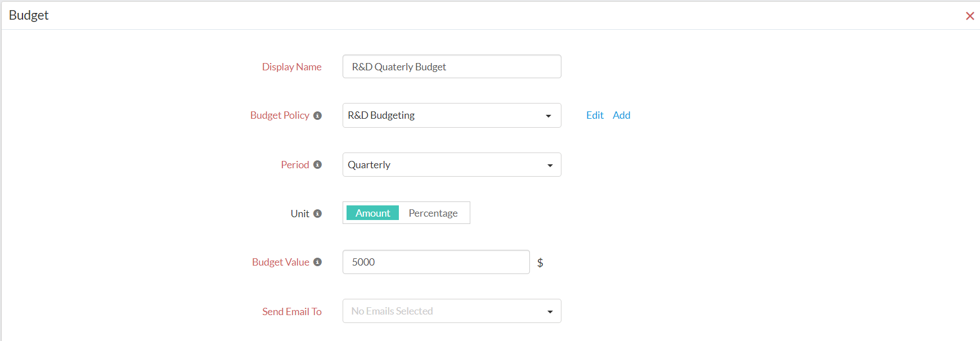
Task: Open the Send Email To dropdown
Action: [x=550, y=311]
